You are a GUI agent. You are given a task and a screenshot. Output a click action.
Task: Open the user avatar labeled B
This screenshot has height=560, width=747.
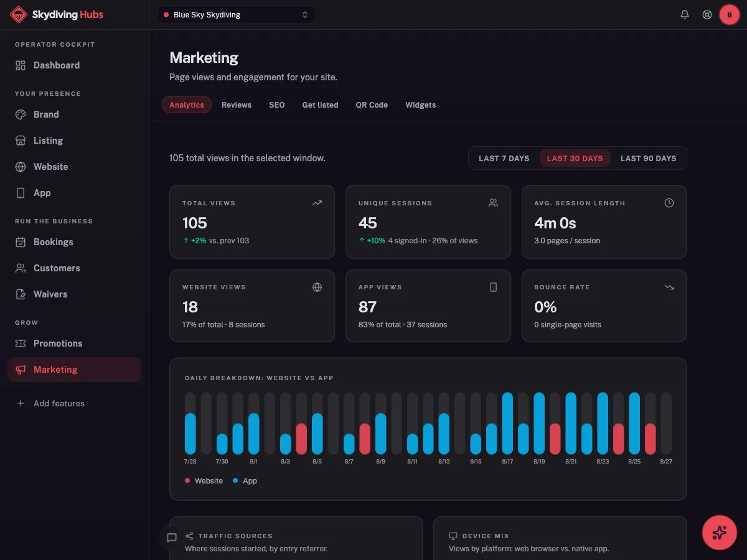point(730,14)
